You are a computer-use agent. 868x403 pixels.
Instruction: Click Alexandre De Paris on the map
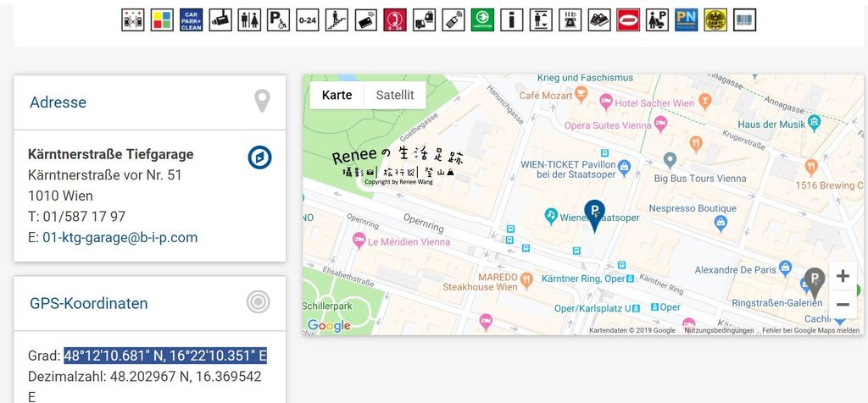[x=743, y=270]
